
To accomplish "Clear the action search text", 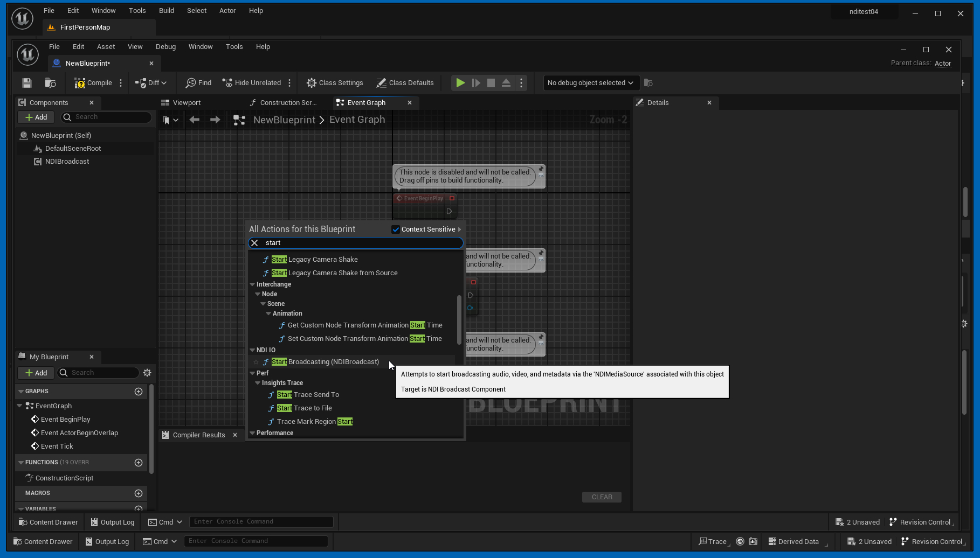I will pos(254,243).
